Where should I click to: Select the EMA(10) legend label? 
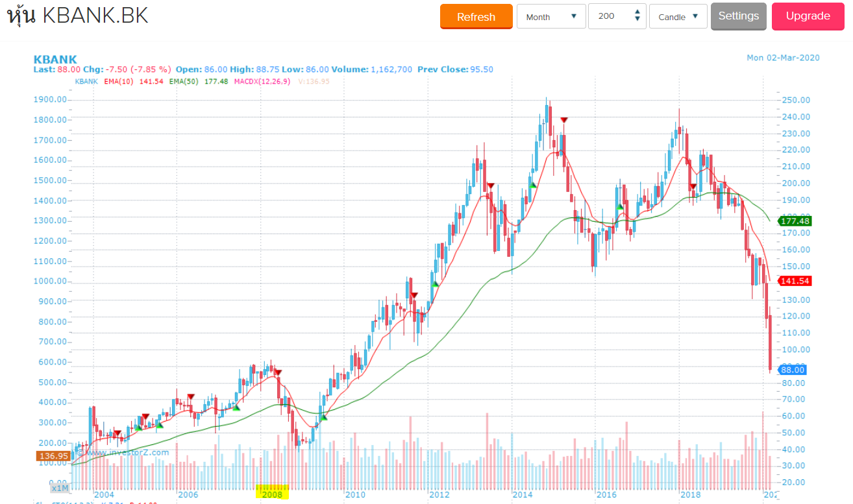118,82
